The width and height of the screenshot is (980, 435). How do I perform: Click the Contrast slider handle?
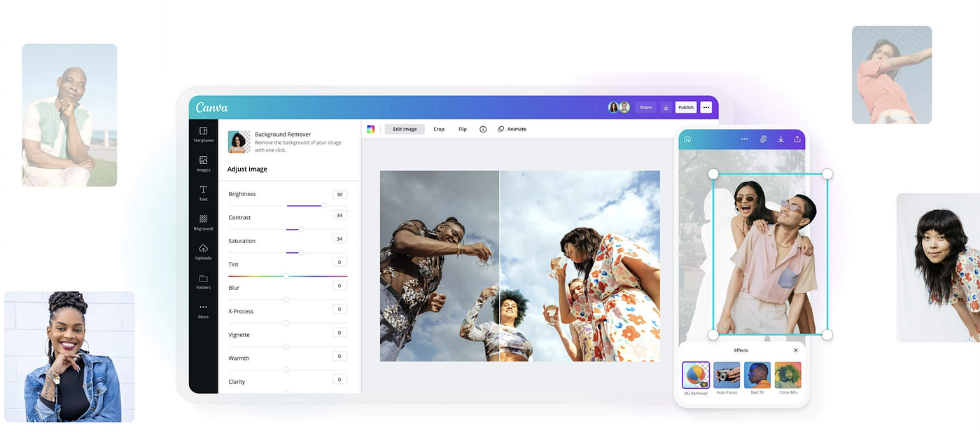coord(301,229)
